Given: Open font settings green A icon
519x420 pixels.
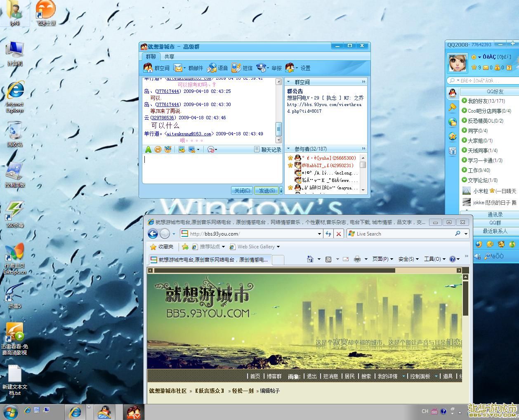Looking at the screenshot, I should point(148,149).
